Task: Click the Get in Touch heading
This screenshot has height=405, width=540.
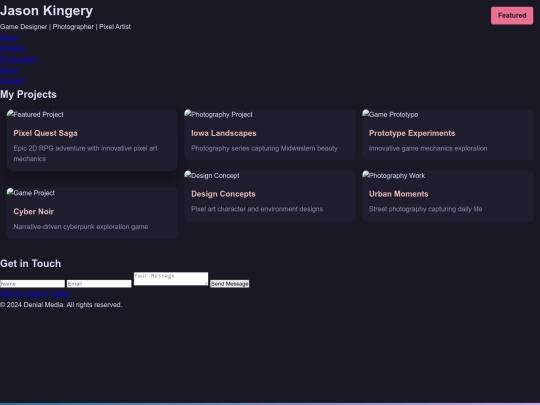Action: pyautogui.click(x=31, y=263)
